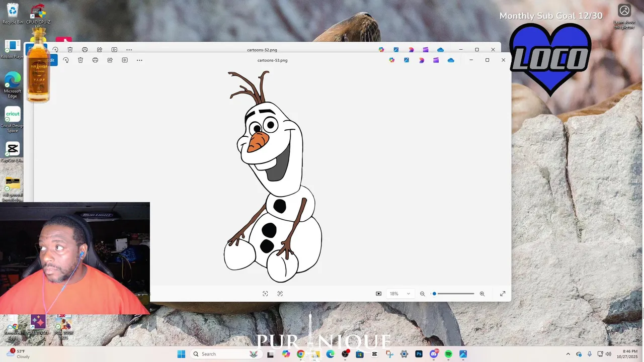Open PGA TOUR 2K25 desktop shortcut
Image resolution: width=644 pixels, height=362 pixels.
coord(63,327)
